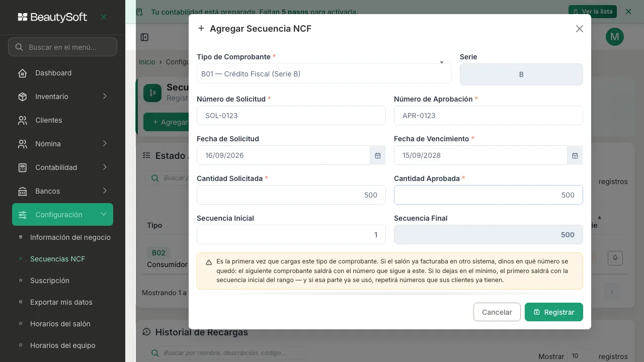
Task: Click the Registrar button
Action: 553,312
